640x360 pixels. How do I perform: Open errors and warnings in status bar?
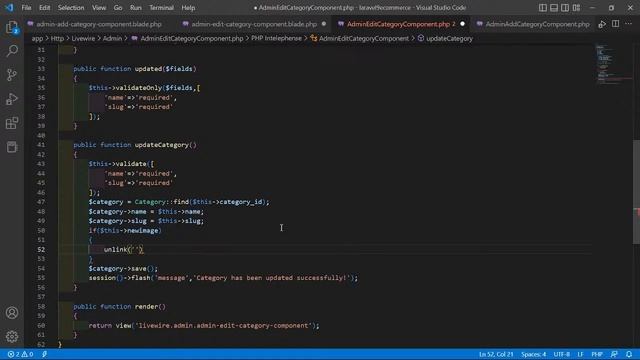click(20, 354)
